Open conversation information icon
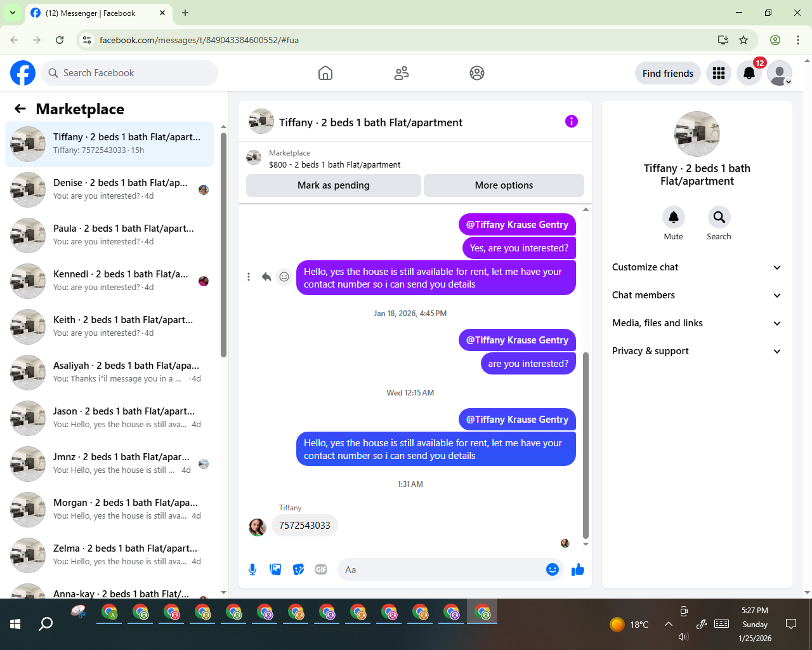The height and width of the screenshot is (650, 812). click(x=572, y=121)
